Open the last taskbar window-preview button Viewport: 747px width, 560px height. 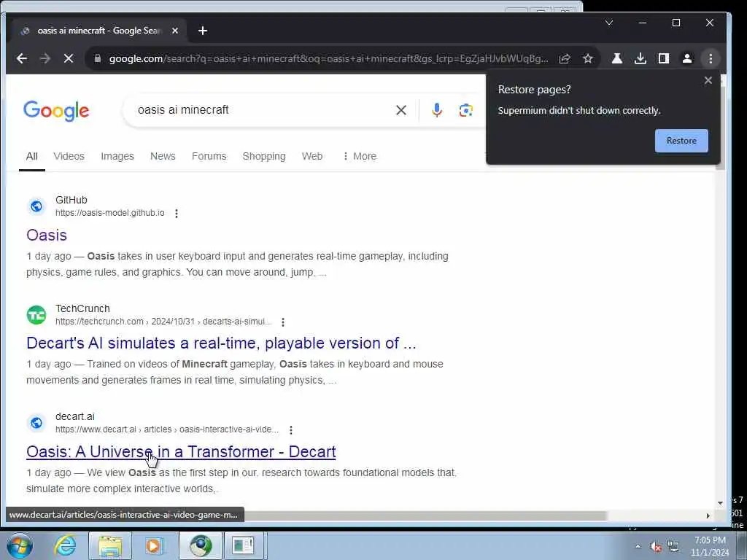coord(243,545)
